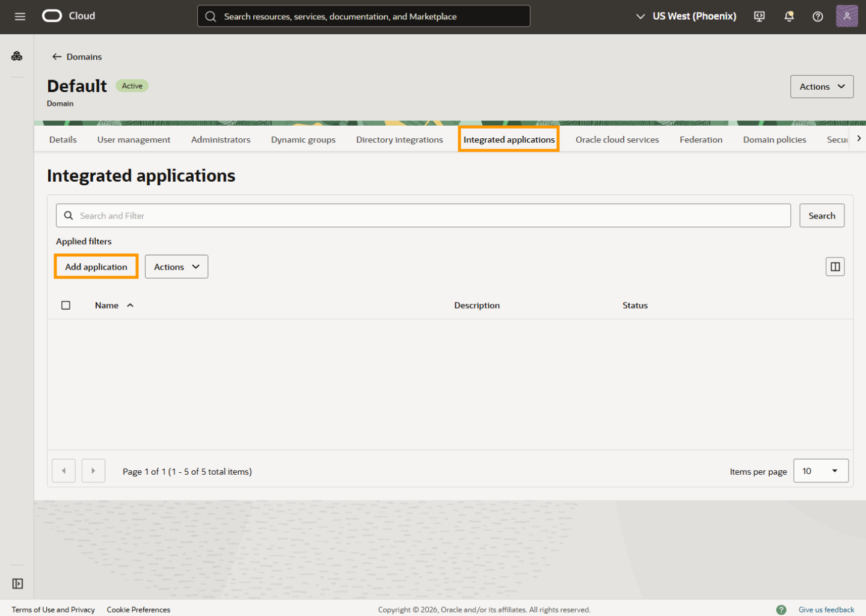Open Cookie Preferences link

pos(138,609)
